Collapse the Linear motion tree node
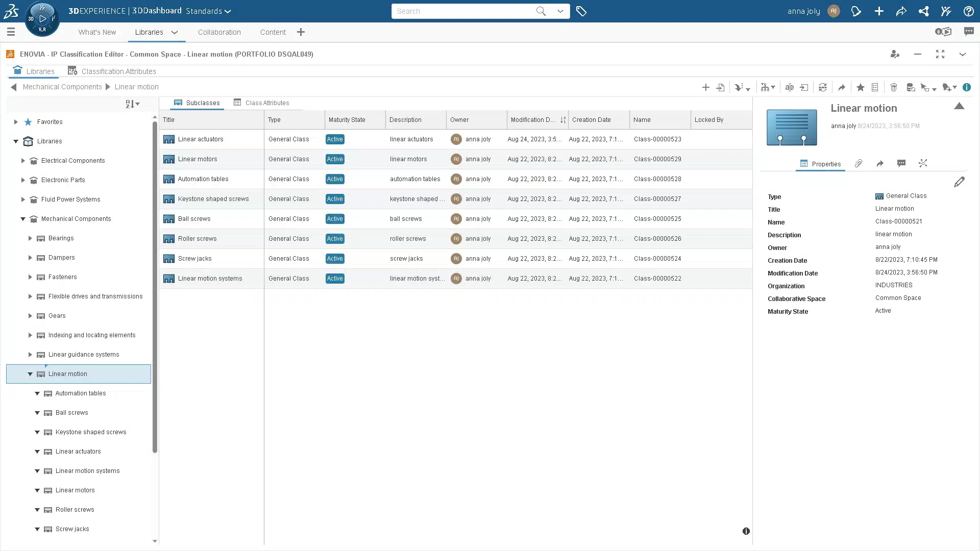The height and width of the screenshot is (551, 980). 30,374
